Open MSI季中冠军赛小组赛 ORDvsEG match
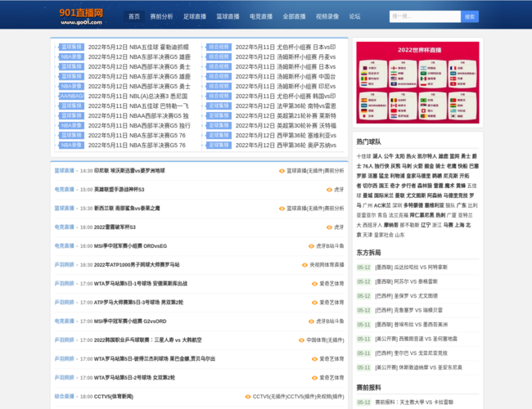This screenshot has height=409, width=532. coord(130,246)
